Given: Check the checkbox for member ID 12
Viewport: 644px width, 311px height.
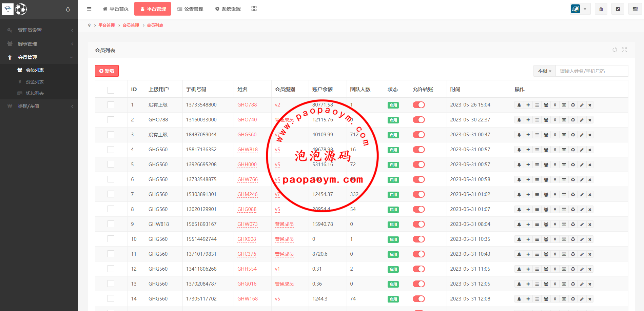Looking at the screenshot, I should pyautogui.click(x=111, y=269).
